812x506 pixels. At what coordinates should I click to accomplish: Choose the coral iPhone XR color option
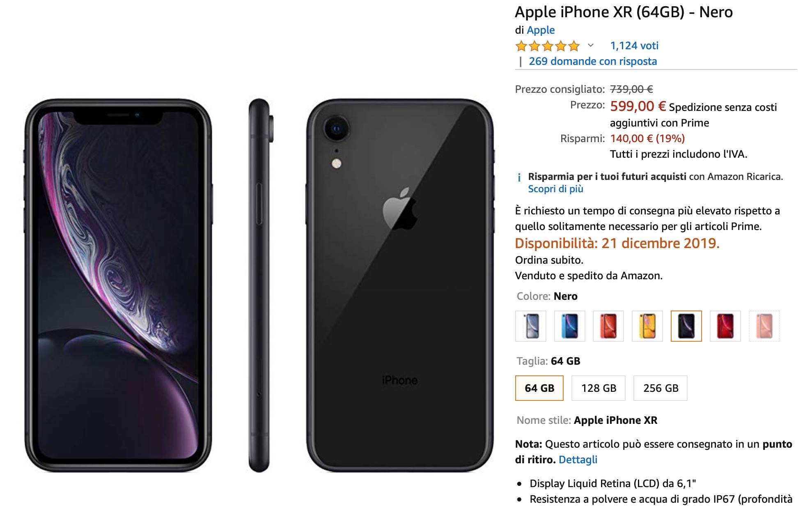coord(608,326)
